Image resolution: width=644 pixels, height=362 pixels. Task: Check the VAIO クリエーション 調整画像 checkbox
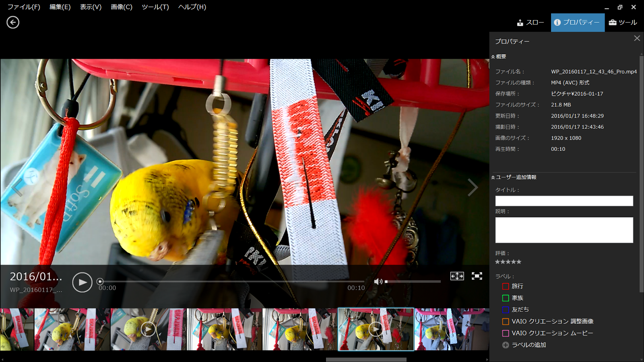[x=506, y=321]
